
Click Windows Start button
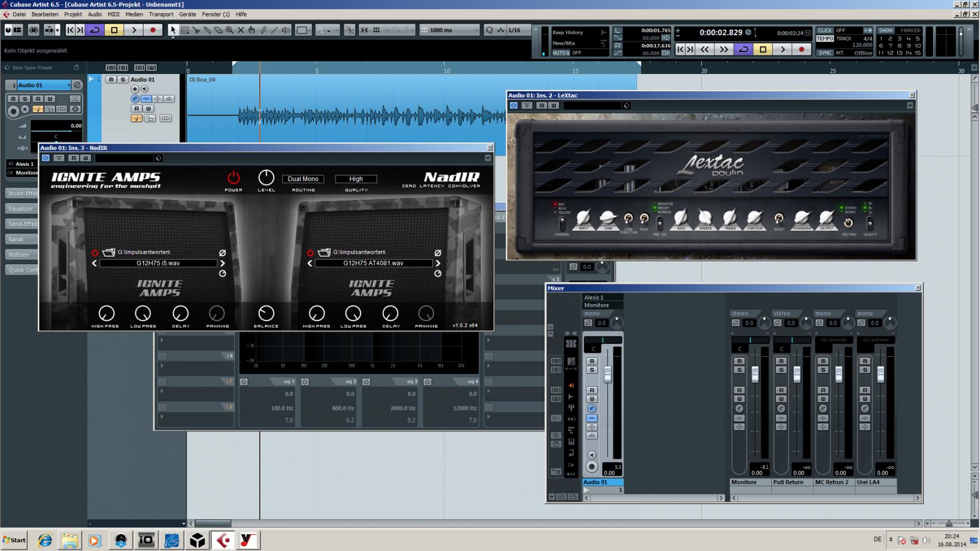[14, 540]
